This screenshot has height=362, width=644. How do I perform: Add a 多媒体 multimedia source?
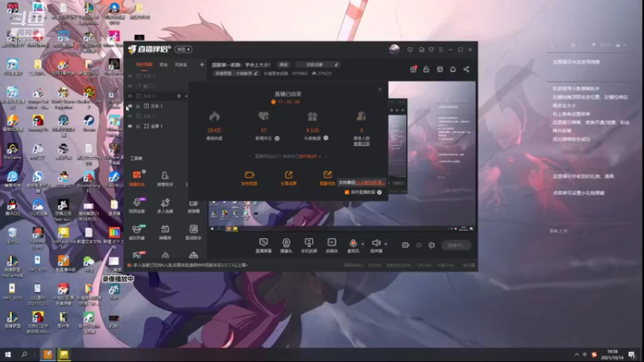pyautogui.click(x=332, y=245)
